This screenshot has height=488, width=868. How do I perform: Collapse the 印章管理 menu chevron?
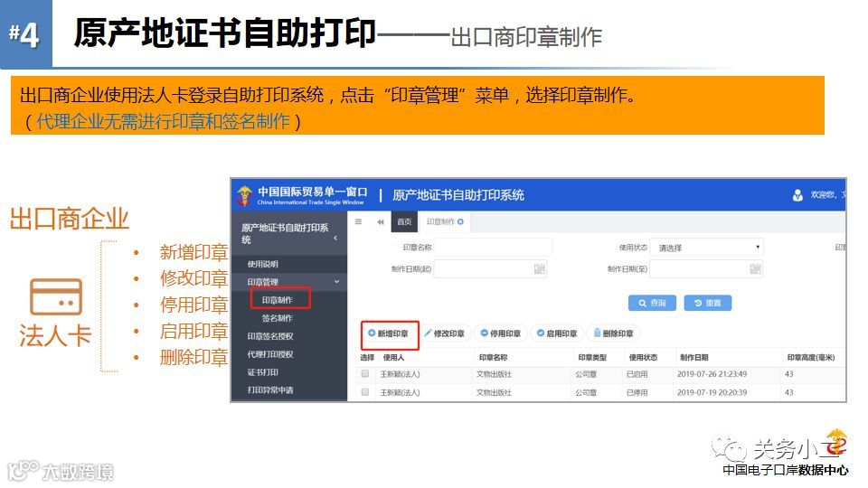pyautogui.click(x=336, y=282)
